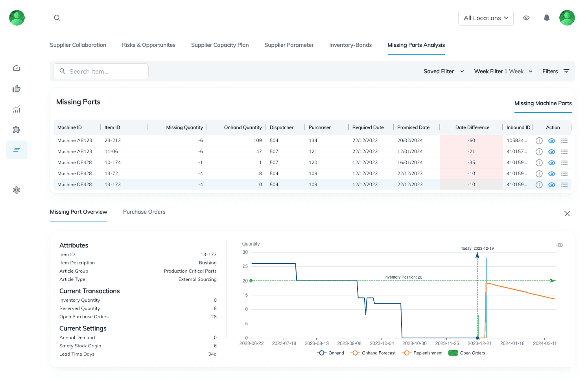Open list icon for item 11-06 row

point(564,152)
